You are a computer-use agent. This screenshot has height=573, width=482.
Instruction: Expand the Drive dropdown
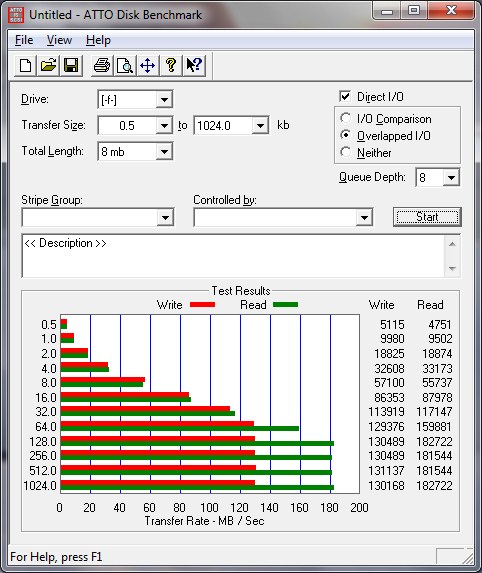[x=164, y=99]
